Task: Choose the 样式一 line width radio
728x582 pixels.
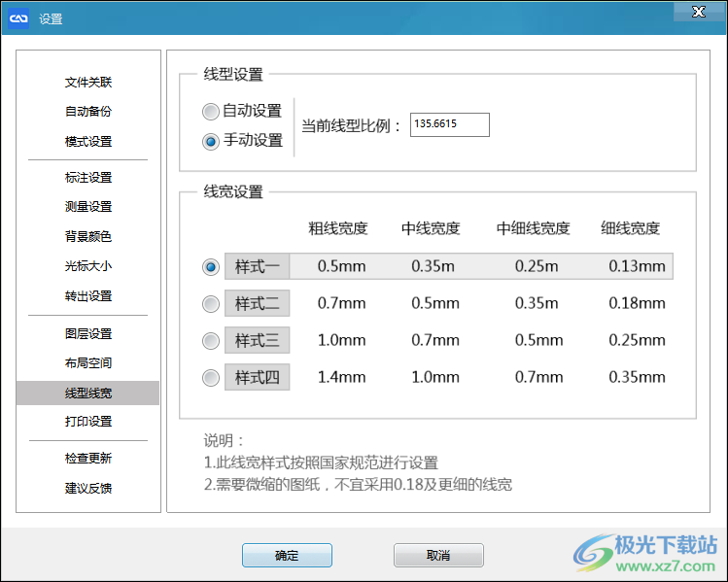Action: (211, 267)
